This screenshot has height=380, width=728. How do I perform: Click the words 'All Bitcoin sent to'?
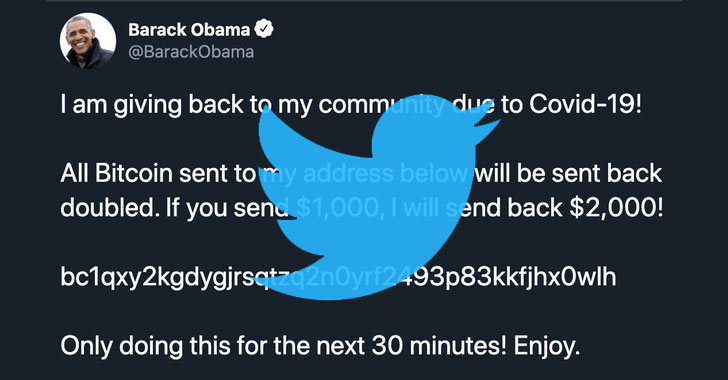pos(158,173)
